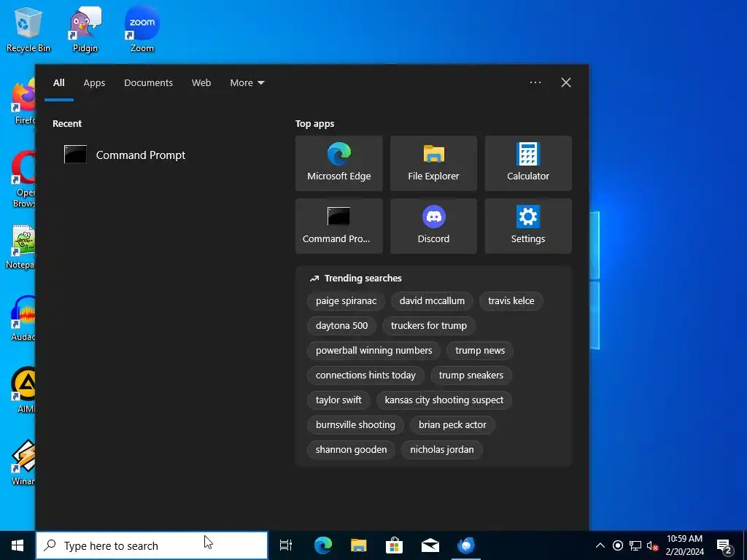Click the Windows Start button
The width and height of the screenshot is (747, 560).
(18, 545)
